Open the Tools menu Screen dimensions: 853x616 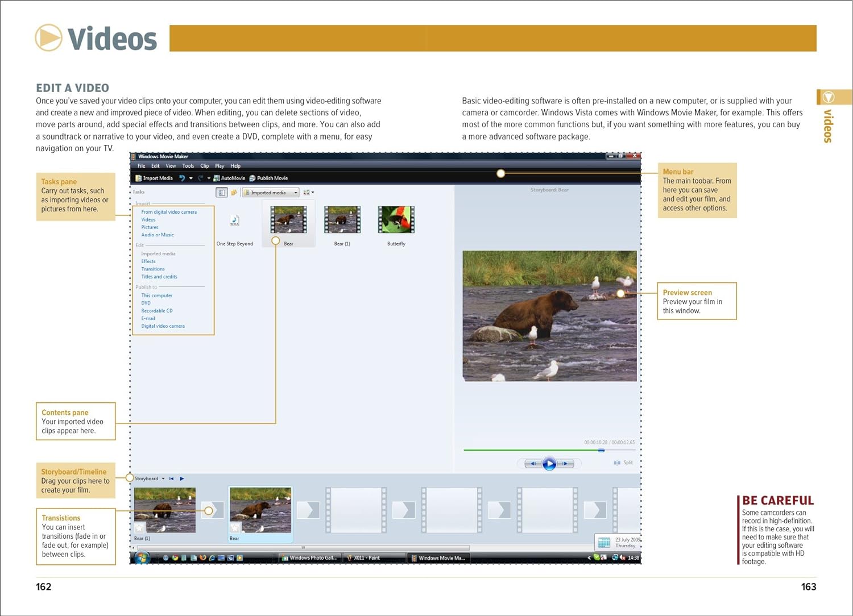coord(188,166)
